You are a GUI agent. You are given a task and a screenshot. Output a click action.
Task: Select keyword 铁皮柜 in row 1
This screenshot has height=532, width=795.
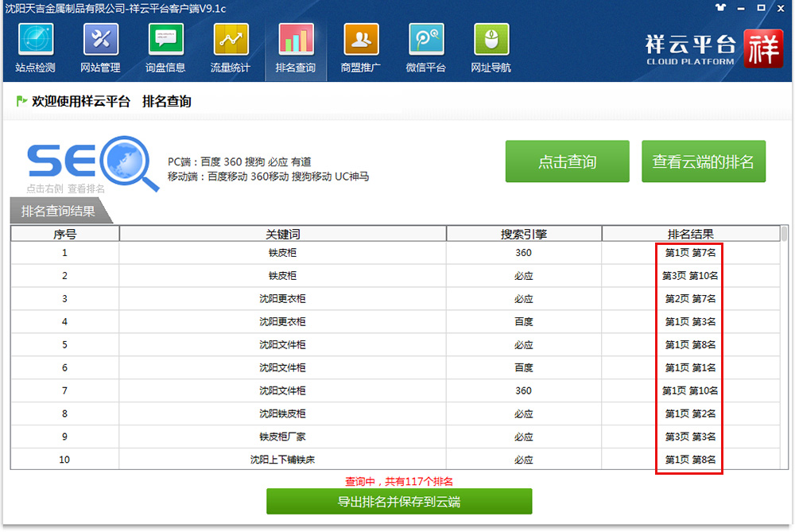[x=282, y=253]
